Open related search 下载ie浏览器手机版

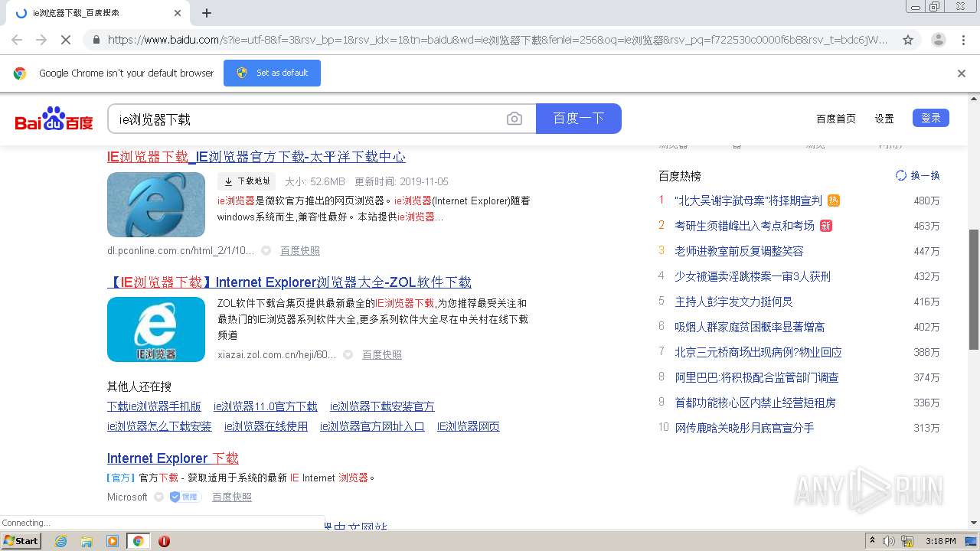pos(154,406)
